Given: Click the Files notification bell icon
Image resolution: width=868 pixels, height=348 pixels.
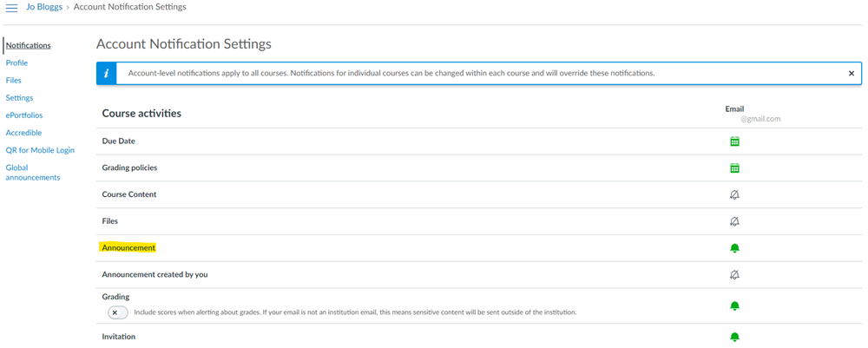Looking at the screenshot, I should 734,222.
